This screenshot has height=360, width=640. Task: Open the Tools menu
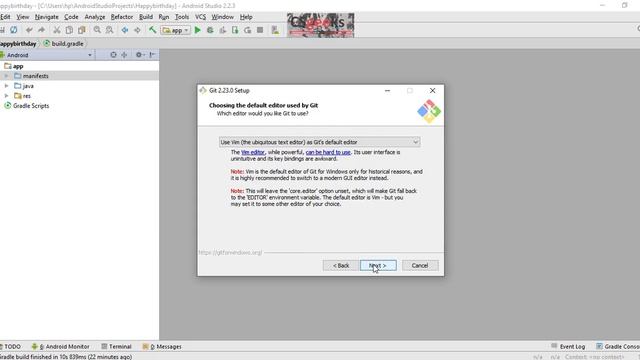pyautogui.click(x=182, y=17)
